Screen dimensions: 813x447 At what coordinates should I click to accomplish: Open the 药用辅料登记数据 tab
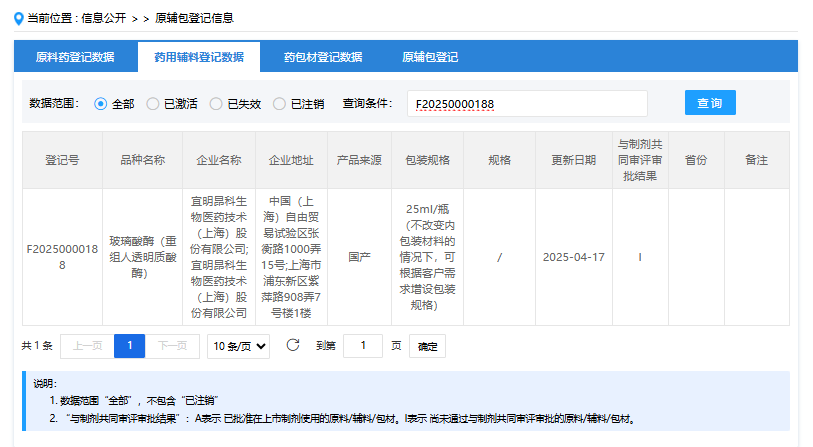coord(198,57)
